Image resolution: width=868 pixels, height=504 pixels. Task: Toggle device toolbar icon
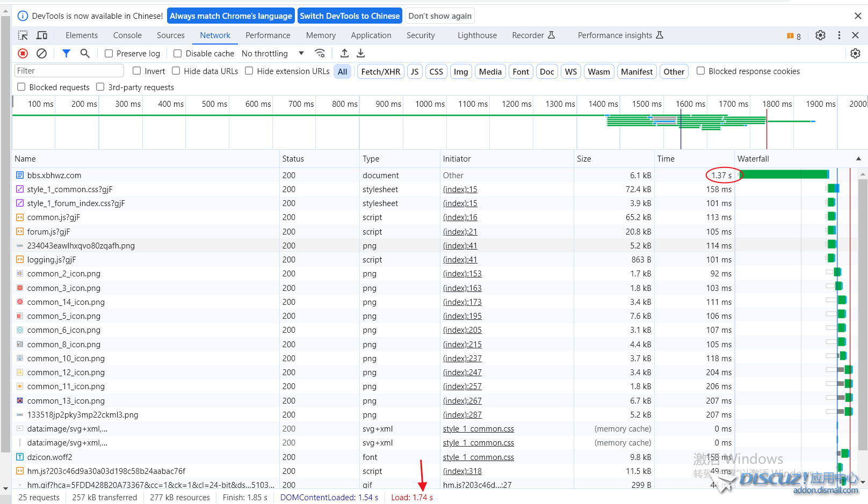(x=42, y=35)
